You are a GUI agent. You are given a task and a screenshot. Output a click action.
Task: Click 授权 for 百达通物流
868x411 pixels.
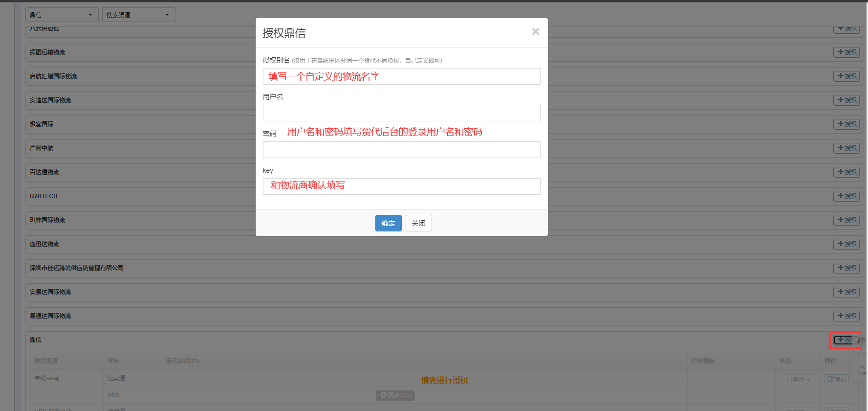click(846, 172)
